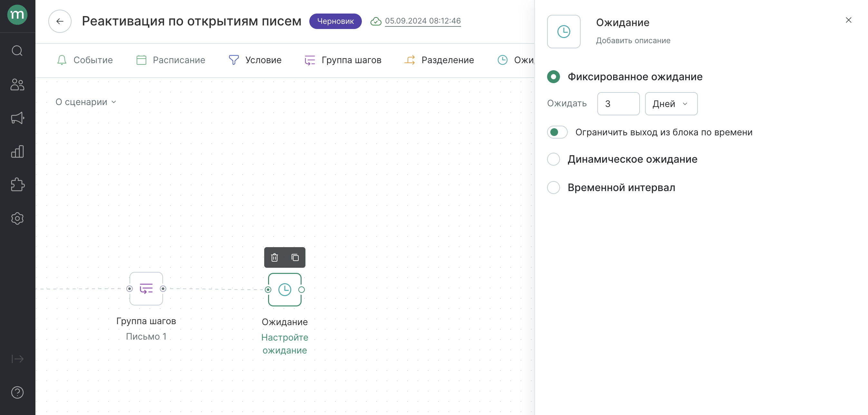Click the Настройте ожидание hint text
The height and width of the screenshot is (415, 868).
coord(285,343)
